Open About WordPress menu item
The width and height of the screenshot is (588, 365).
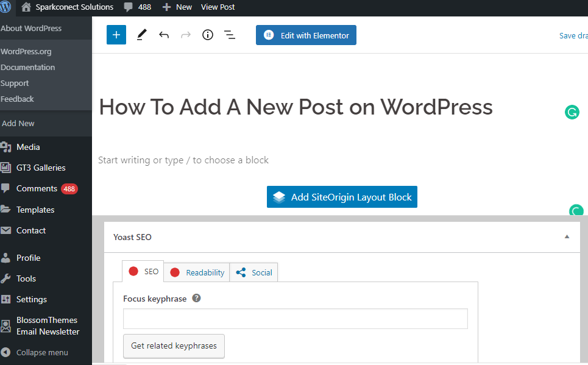[31, 29]
